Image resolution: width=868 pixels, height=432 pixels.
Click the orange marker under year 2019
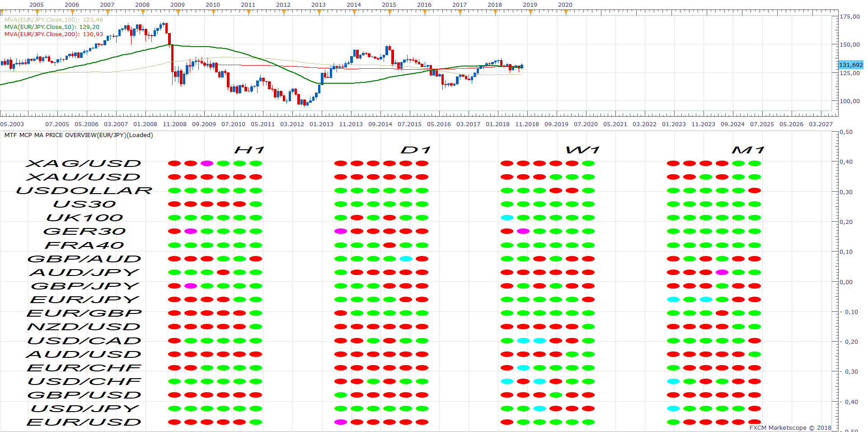click(530, 12)
